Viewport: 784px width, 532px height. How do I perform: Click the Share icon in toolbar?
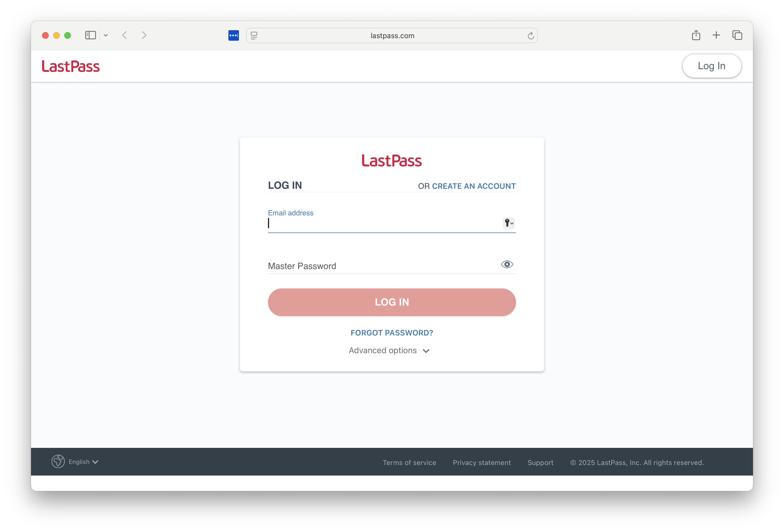coord(696,35)
